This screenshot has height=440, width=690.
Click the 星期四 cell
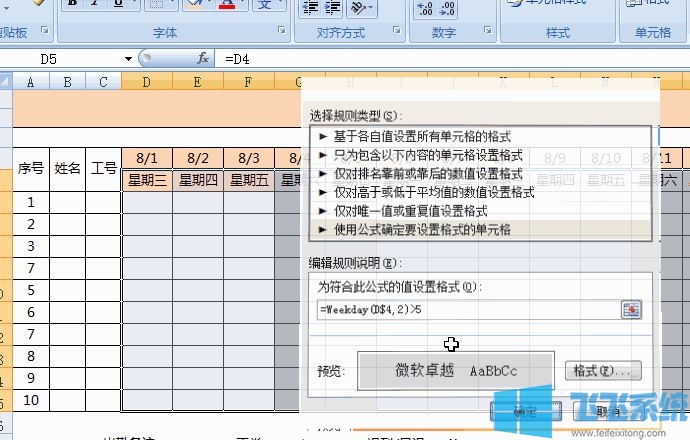click(x=198, y=180)
